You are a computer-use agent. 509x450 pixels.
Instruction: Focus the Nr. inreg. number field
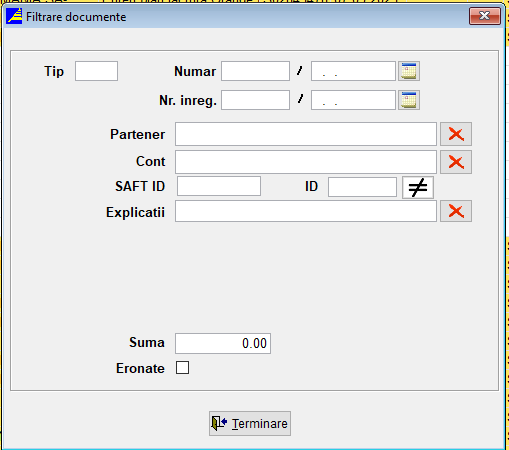[x=255, y=100]
